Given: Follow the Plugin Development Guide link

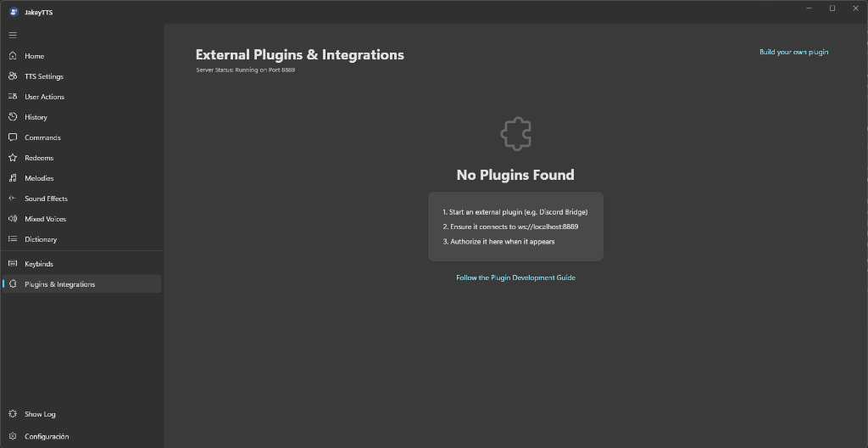Looking at the screenshot, I should (x=515, y=277).
